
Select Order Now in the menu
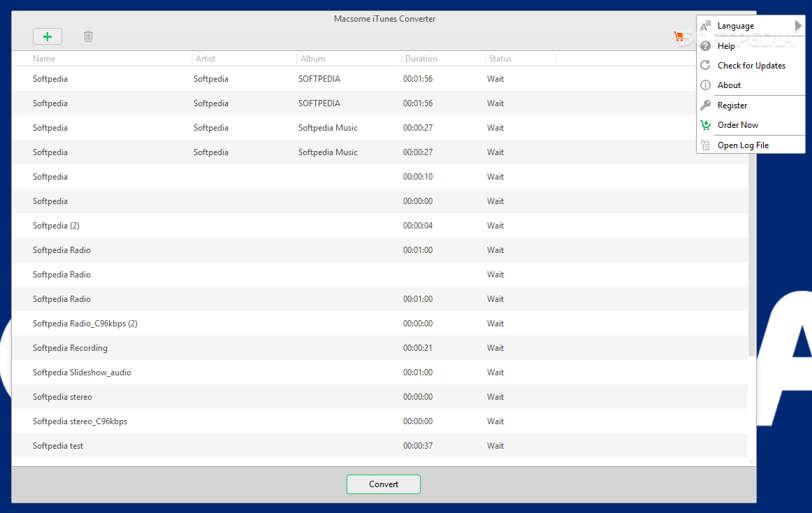tap(751, 125)
